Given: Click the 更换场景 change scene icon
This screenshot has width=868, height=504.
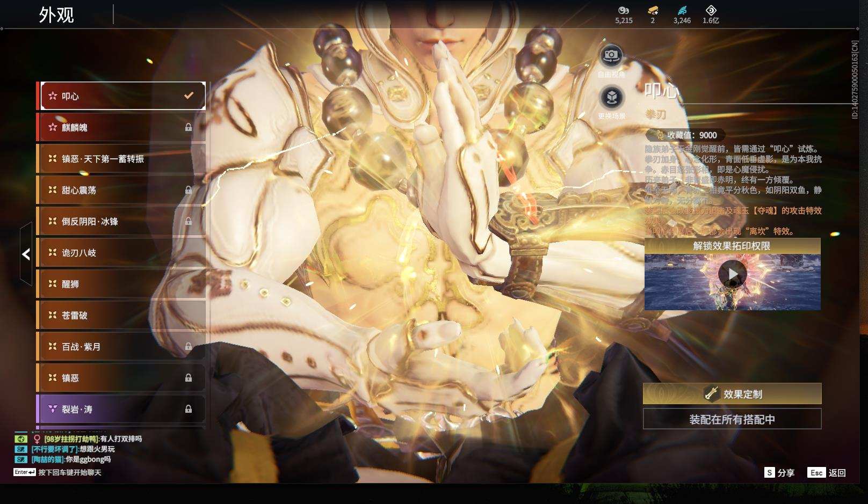Looking at the screenshot, I should 611,98.
